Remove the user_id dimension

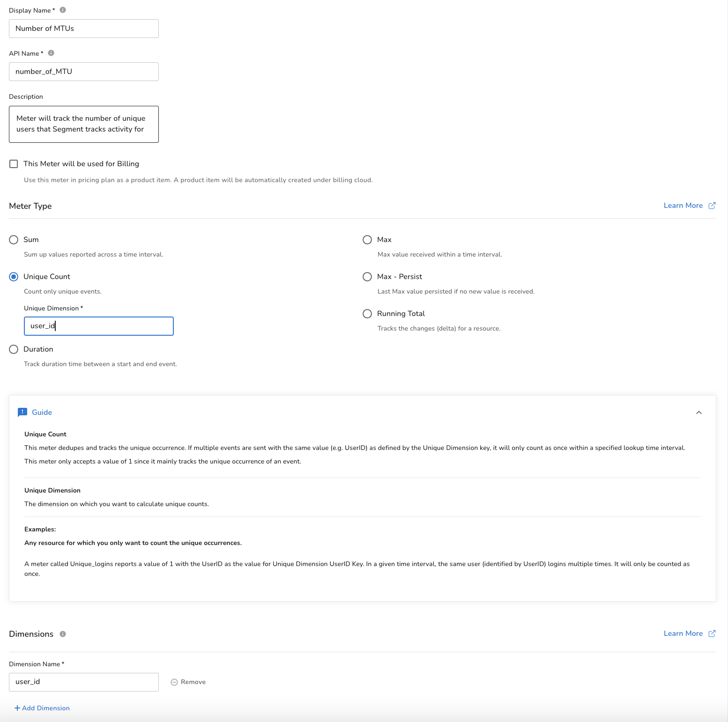(x=188, y=682)
